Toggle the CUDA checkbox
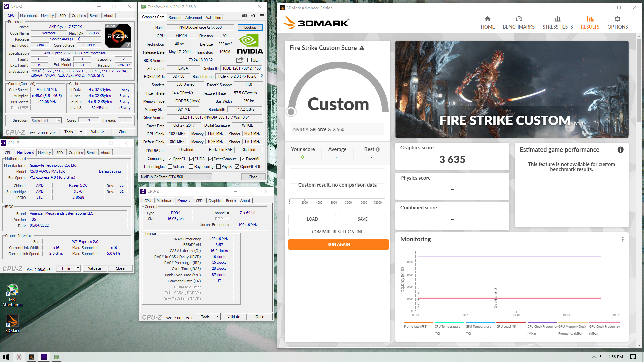The image size is (644, 362). pyautogui.click(x=191, y=159)
